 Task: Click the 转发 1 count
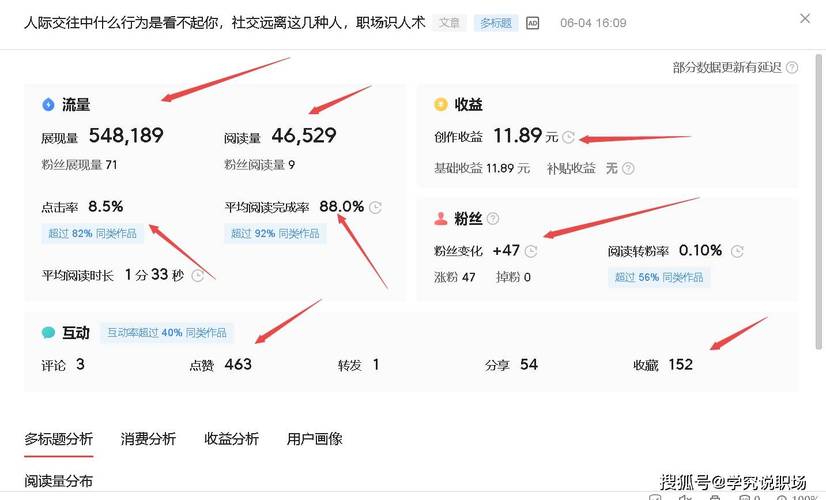click(376, 365)
